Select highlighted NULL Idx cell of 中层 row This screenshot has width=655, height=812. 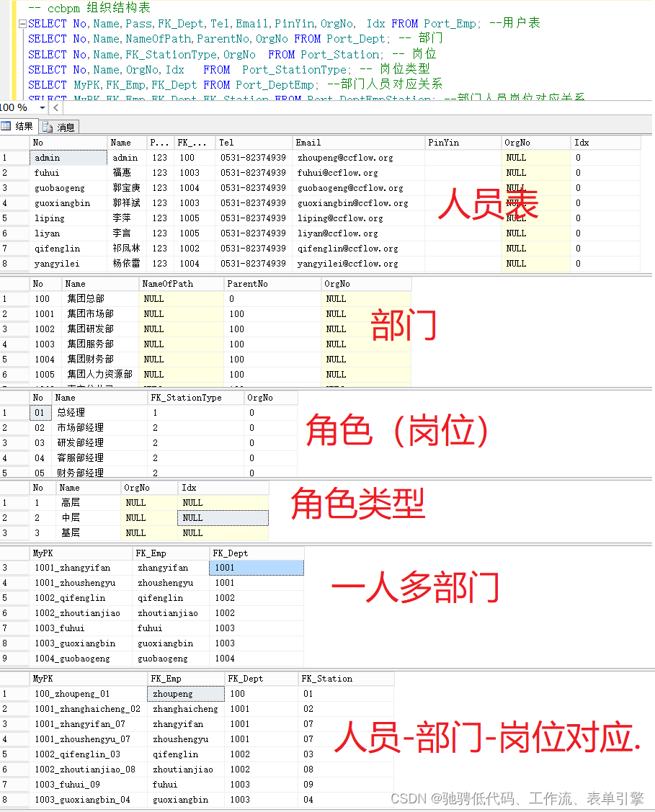click(223, 518)
